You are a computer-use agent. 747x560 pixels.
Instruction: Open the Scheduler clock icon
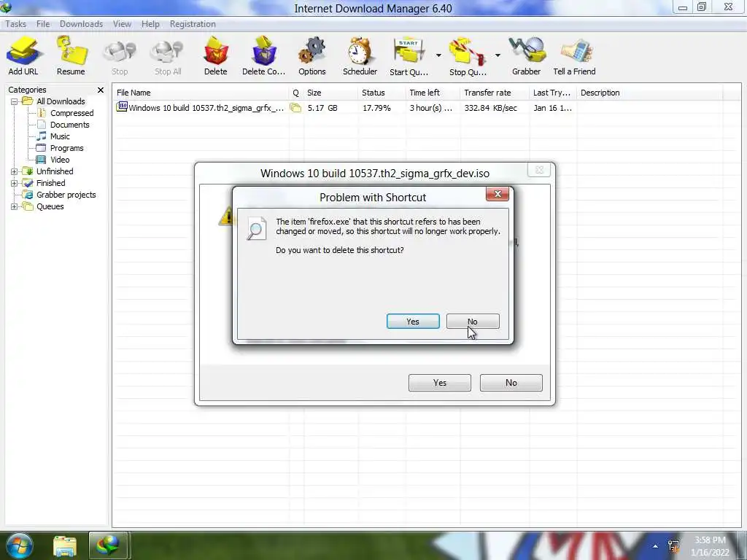[x=360, y=56]
